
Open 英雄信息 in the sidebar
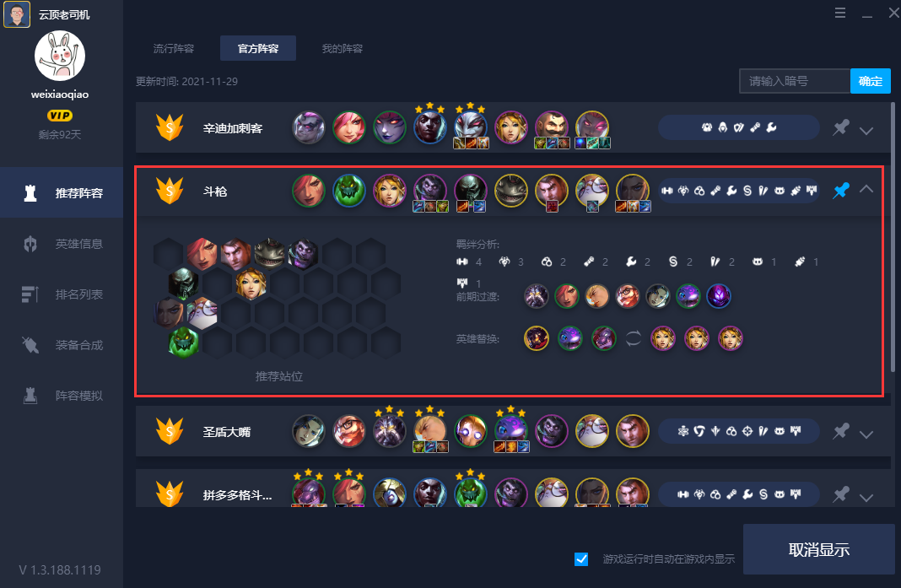point(62,244)
